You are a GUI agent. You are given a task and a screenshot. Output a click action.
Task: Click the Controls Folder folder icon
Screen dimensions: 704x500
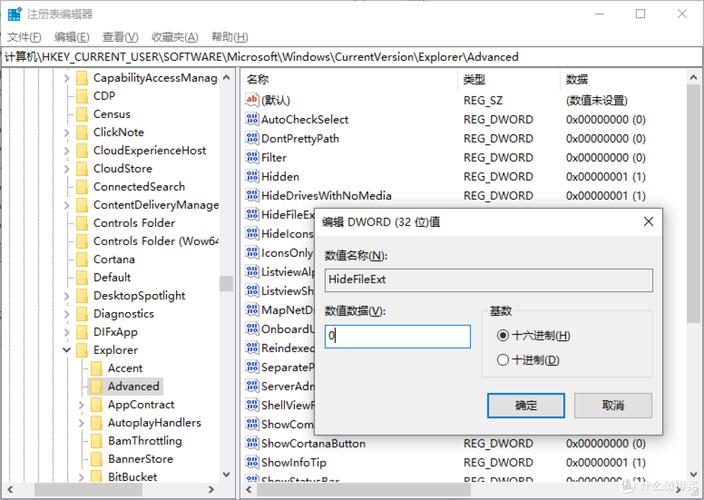pos(82,223)
